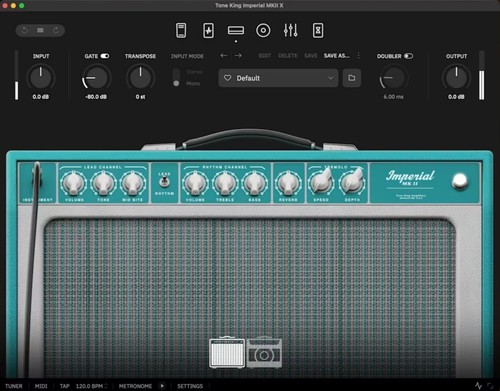Click the 0.0 dB input value

coord(41,97)
